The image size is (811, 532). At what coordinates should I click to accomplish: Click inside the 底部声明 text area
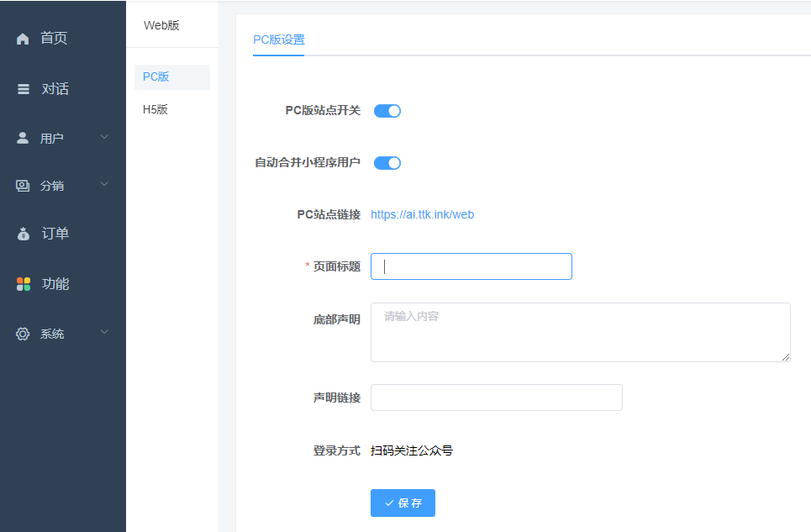pos(580,332)
